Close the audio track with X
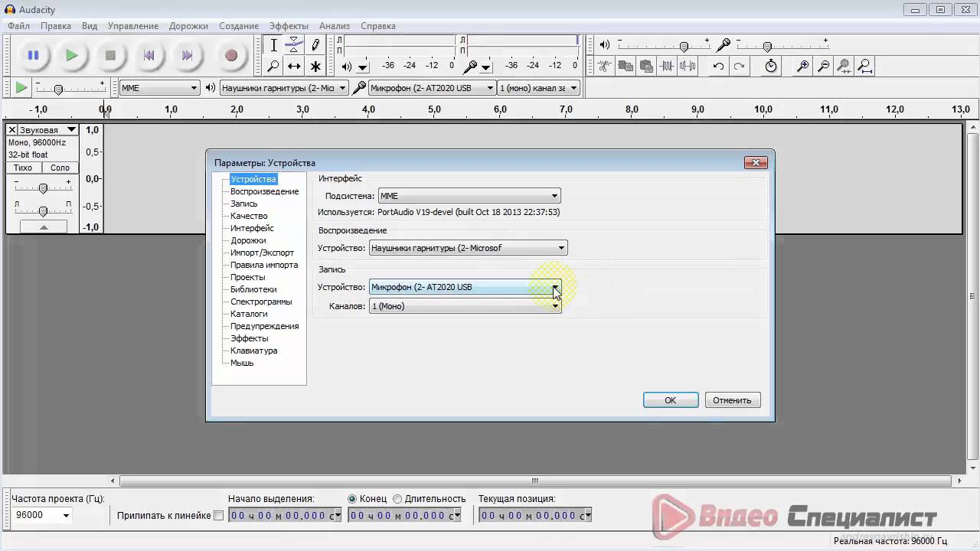The image size is (980, 551). (x=12, y=130)
